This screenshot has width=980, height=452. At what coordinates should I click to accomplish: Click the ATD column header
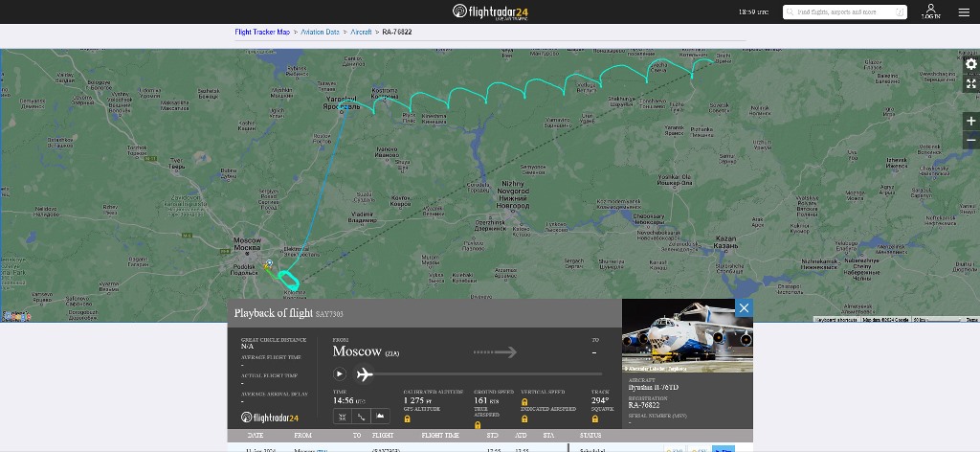pos(520,435)
